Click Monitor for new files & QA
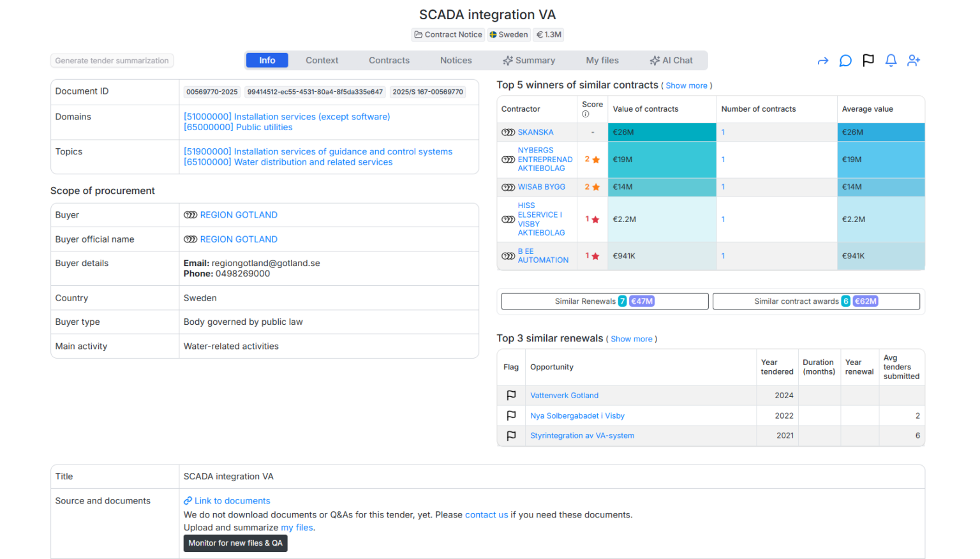980x559 pixels. (x=235, y=543)
